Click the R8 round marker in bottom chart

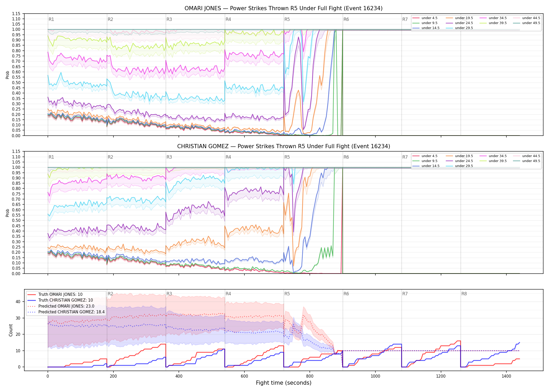(464, 294)
